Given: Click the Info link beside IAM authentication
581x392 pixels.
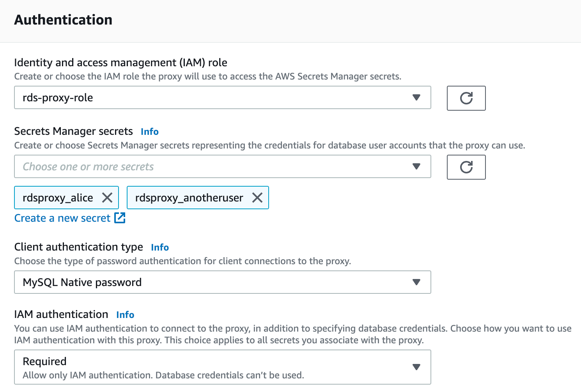Looking at the screenshot, I should 125,315.
